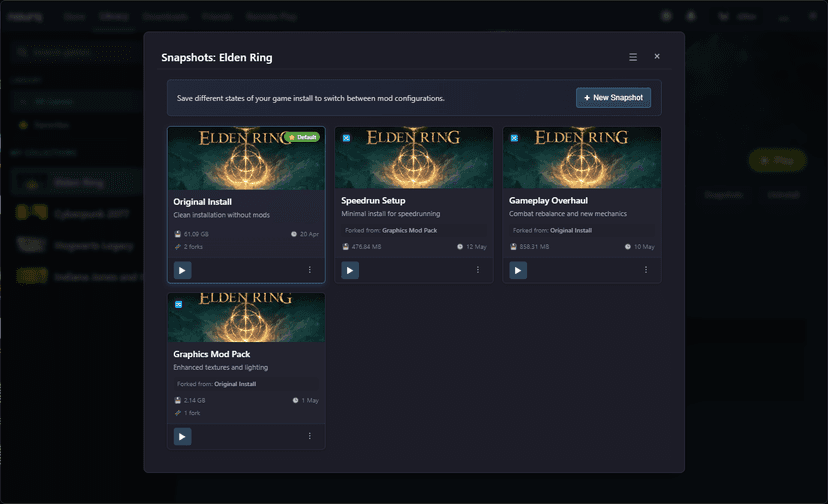
Task: Click the fork icon on Gameplay Overhaul image
Action: 514,138
